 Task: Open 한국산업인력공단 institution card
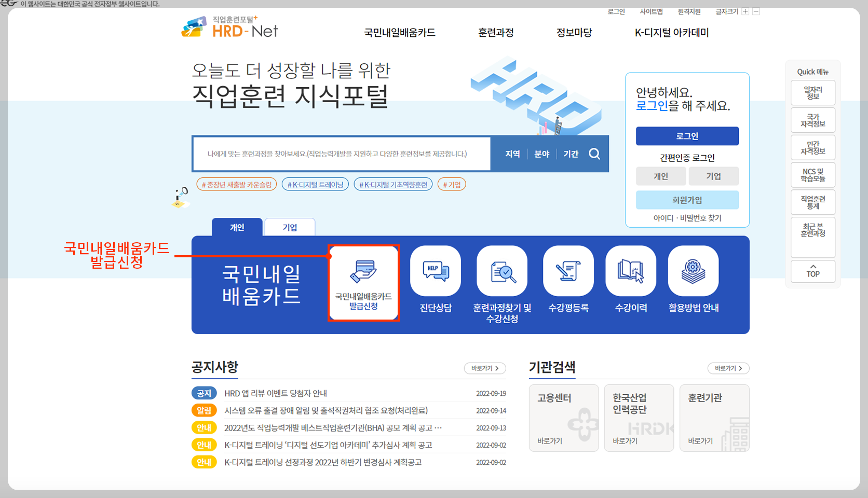(639, 418)
